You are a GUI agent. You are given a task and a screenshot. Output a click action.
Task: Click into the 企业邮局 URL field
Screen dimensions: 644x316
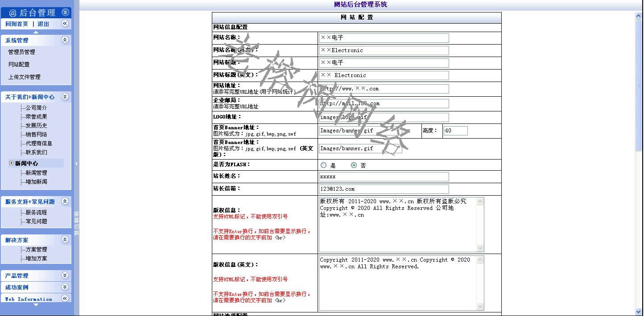(x=384, y=103)
